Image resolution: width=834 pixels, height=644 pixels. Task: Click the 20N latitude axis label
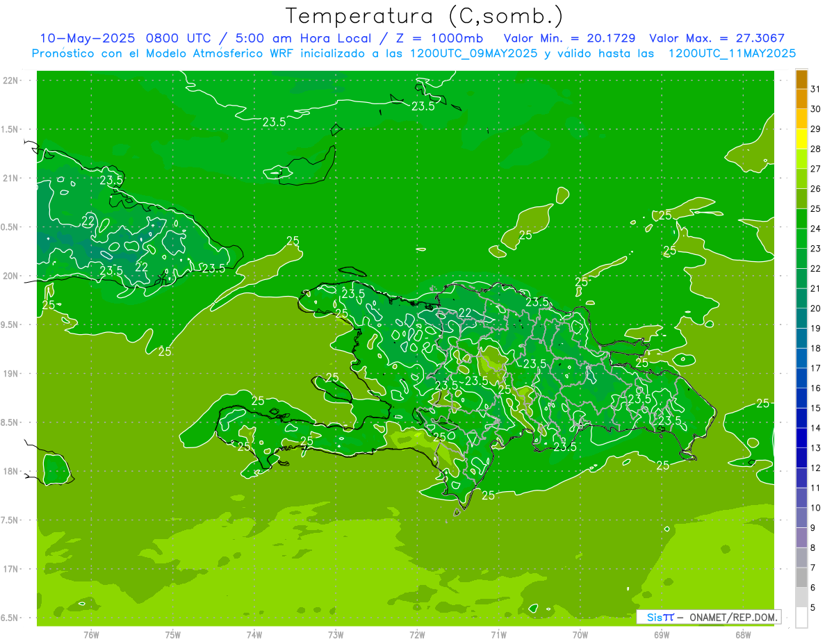(x=10, y=276)
